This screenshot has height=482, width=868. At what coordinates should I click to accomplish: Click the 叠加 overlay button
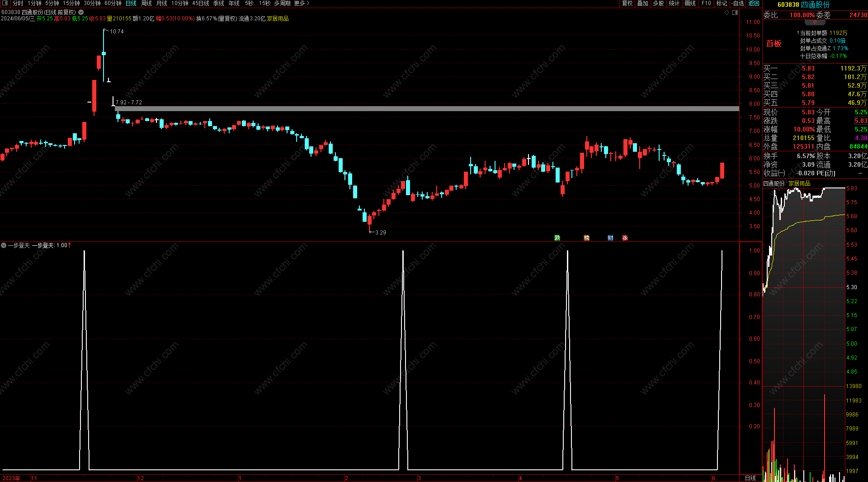[x=643, y=3]
